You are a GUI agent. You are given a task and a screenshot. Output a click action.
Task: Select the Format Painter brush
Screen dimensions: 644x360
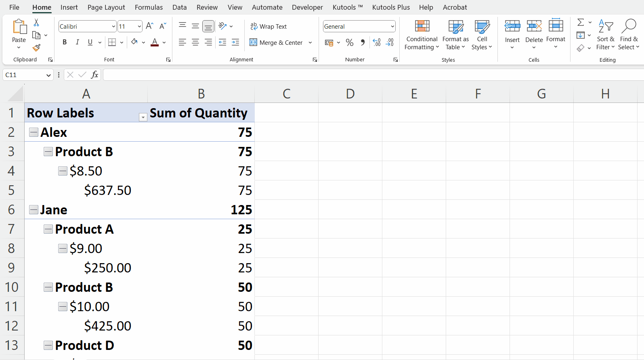point(36,48)
